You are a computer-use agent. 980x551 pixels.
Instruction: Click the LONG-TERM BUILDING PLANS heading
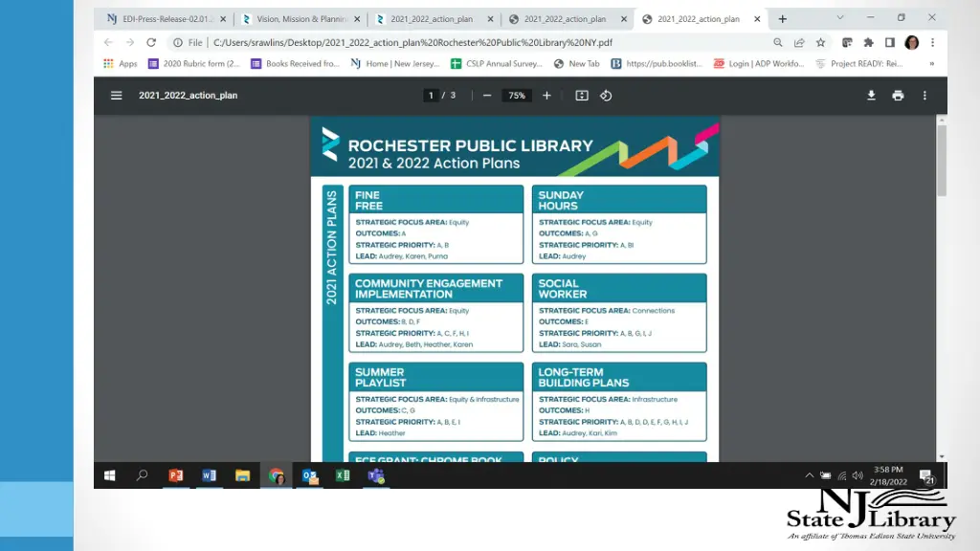(x=583, y=377)
